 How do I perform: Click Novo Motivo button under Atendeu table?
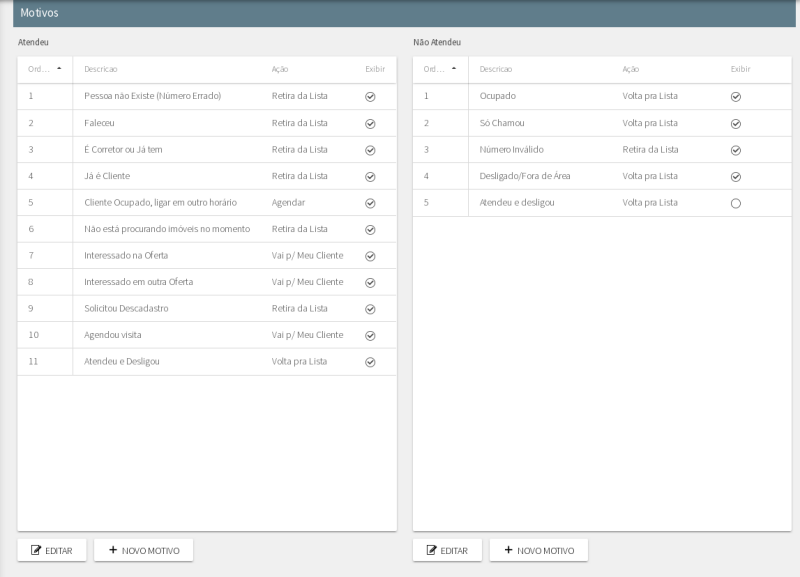(143, 550)
